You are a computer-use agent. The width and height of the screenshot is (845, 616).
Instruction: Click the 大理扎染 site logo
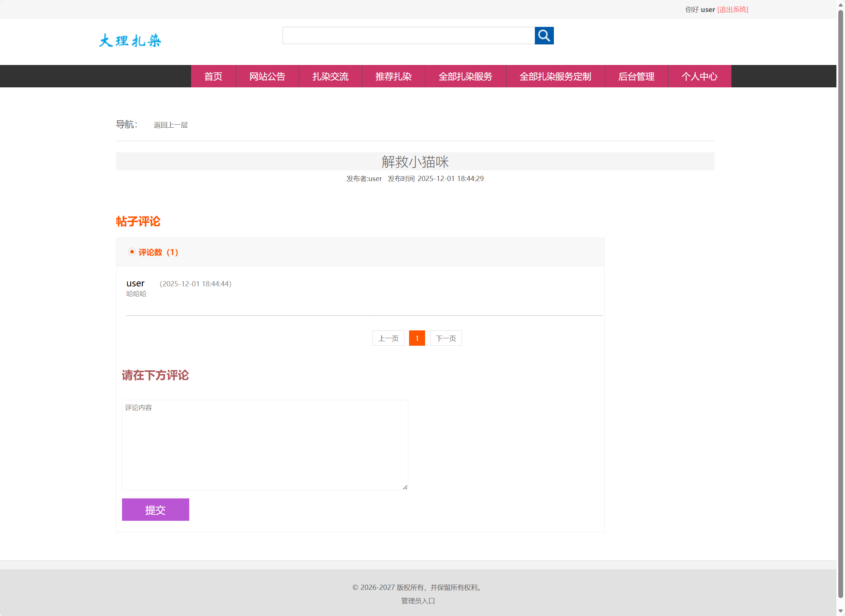pos(130,40)
